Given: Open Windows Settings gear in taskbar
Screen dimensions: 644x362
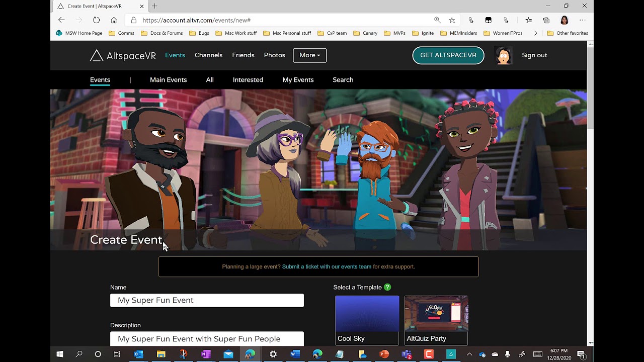Looking at the screenshot, I should 273,354.
